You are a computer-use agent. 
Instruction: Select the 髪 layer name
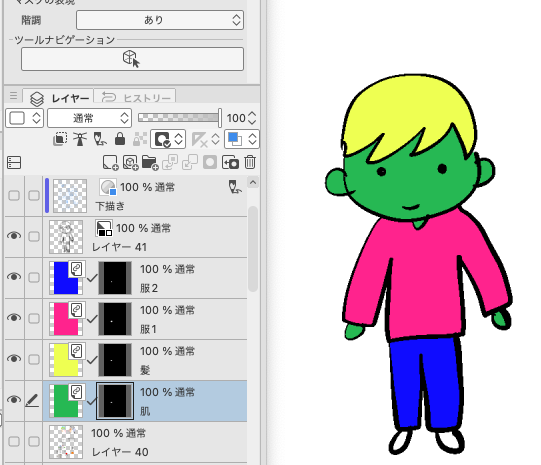(x=145, y=370)
